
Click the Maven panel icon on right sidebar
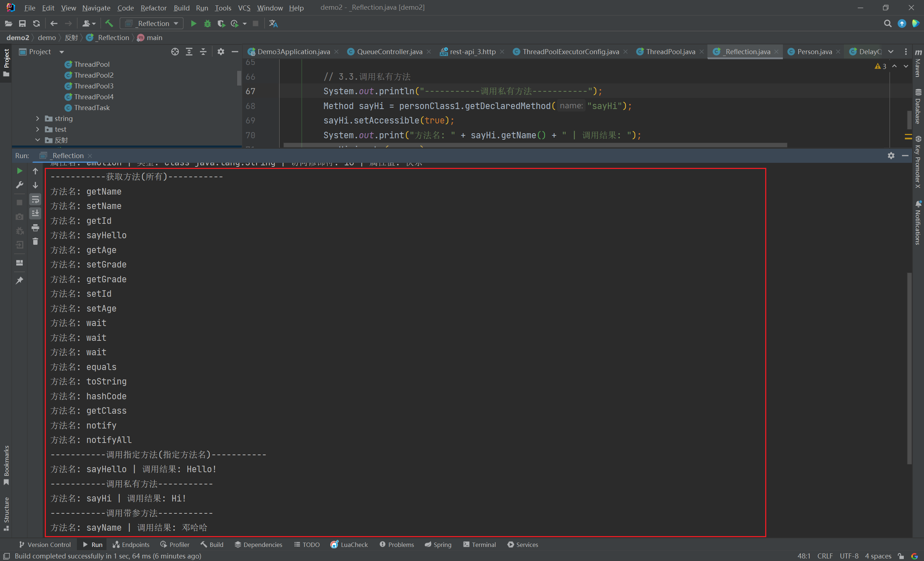tap(918, 53)
